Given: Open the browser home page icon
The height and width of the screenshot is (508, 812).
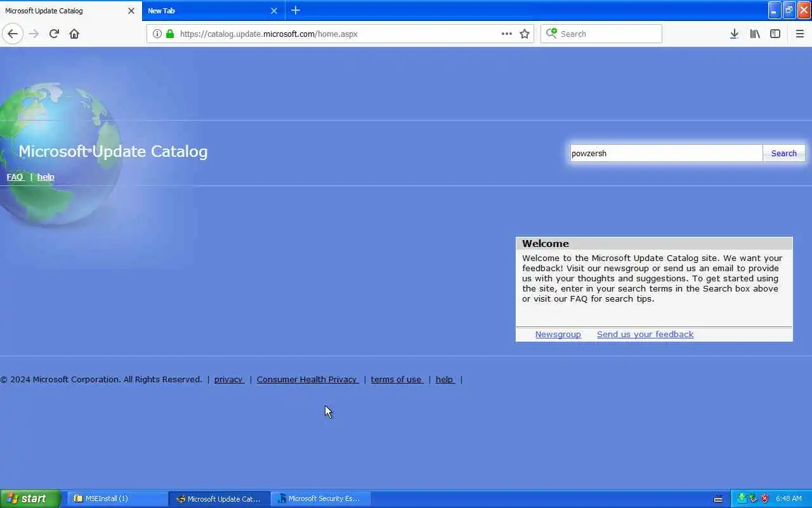Looking at the screenshot, I should (x=74, y=34).
